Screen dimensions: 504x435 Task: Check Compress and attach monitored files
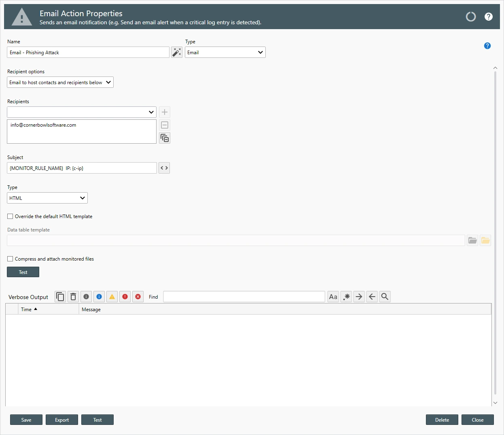pyautogui.click(x=11, y=259)
